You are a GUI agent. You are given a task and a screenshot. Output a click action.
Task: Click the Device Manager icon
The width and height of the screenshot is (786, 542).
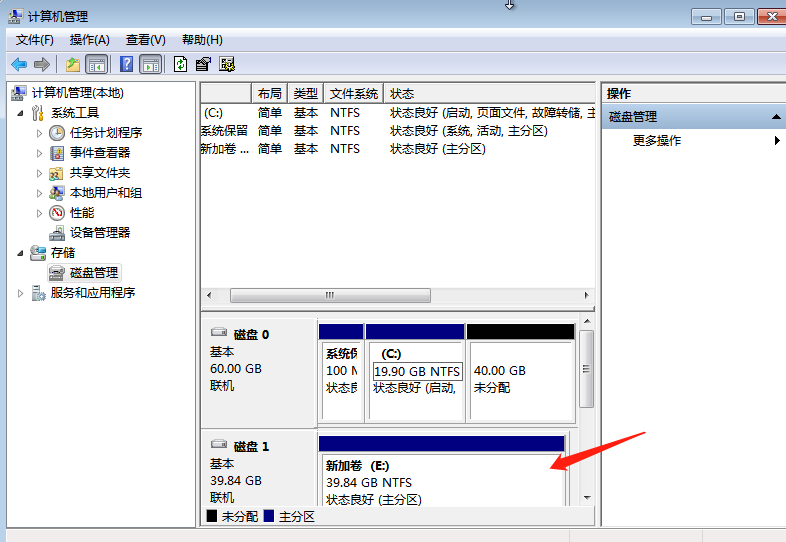(x=57, y=233)
